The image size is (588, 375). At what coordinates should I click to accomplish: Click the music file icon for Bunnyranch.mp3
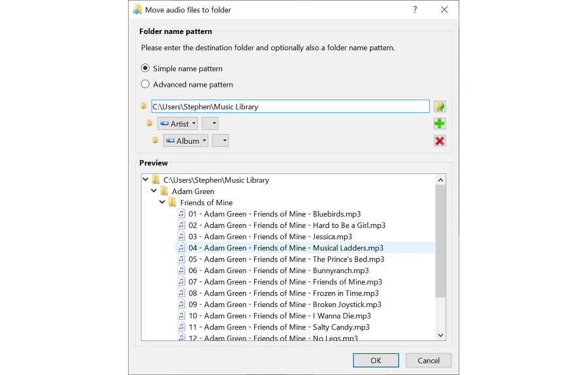point(182,270)
